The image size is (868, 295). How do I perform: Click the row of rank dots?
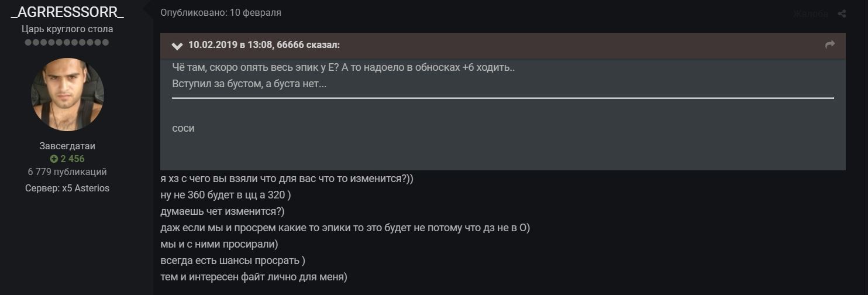point(67,43)
